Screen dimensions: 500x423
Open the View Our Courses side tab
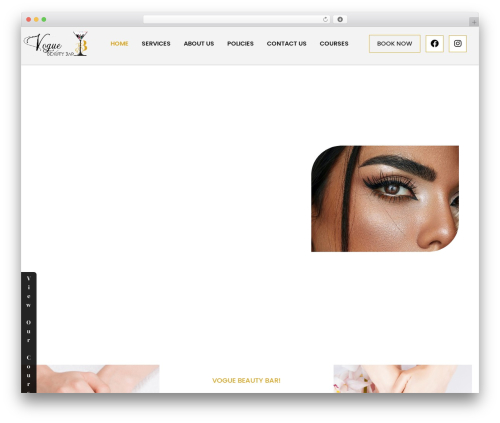pyautogui.click(x=29, y=332)
